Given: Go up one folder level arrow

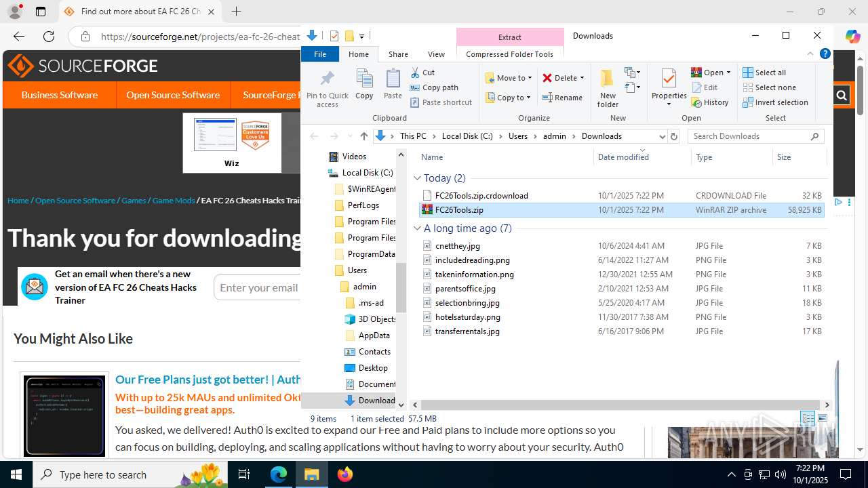Looking at the screenshot, I should pyautogui.click(x=364, y=136).
